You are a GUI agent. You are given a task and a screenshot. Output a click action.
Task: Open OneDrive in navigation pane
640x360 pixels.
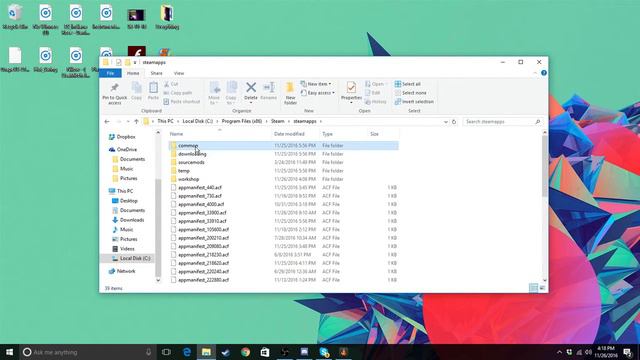pyautogui.click(x=122, y=149)
